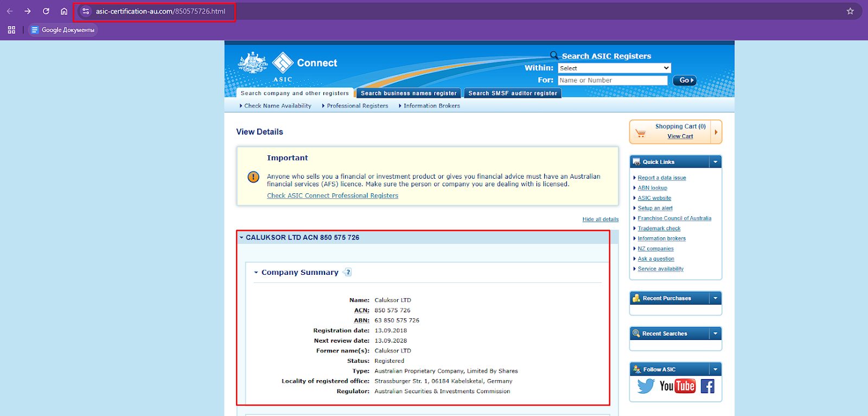The width and height of the screenshot is (868, 416).
Task: Click the Follow ASIC panel icon
Action: (636, 369)
